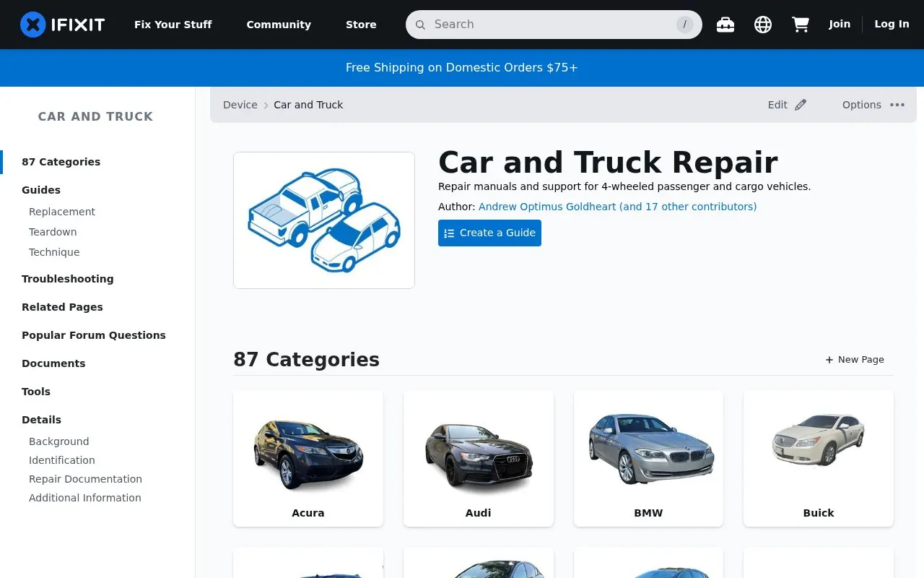Select Popular Forum Questions in sidebar
Viewport: 924px width, 578px height.
pos(94,335)
